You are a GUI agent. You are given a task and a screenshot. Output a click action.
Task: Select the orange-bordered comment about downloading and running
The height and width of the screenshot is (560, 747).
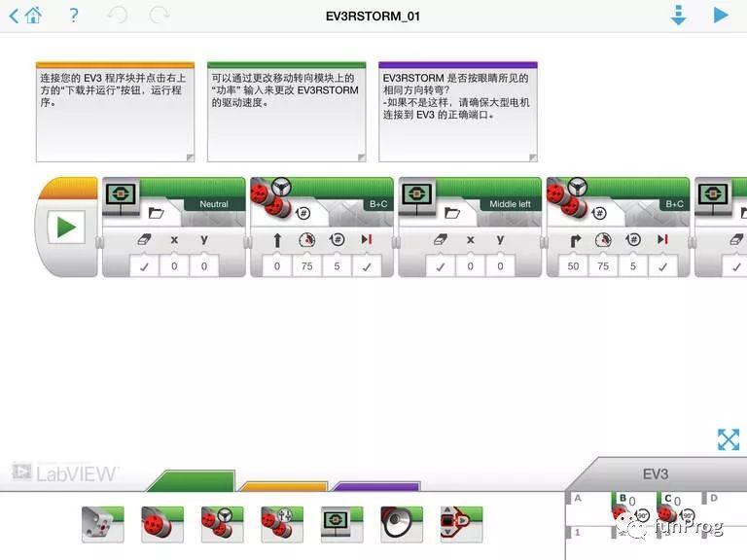[115, 112]
